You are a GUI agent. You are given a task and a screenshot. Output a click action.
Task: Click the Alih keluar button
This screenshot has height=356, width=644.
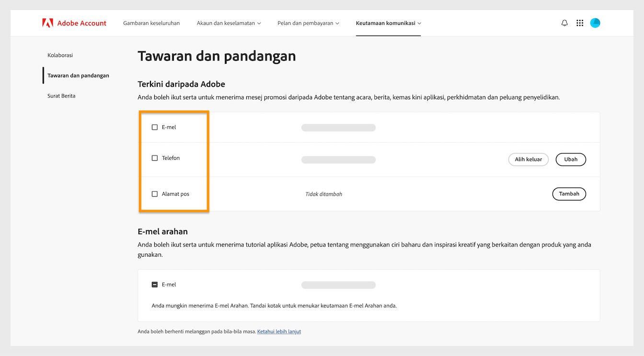click(x=528, y=159)
